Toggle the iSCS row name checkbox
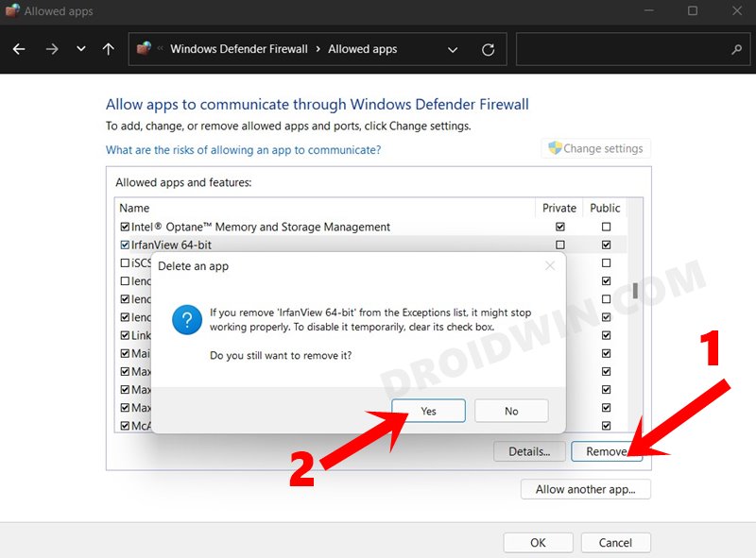Image resolution: width=756 pixels, height=558 pixels. (125, 263)
